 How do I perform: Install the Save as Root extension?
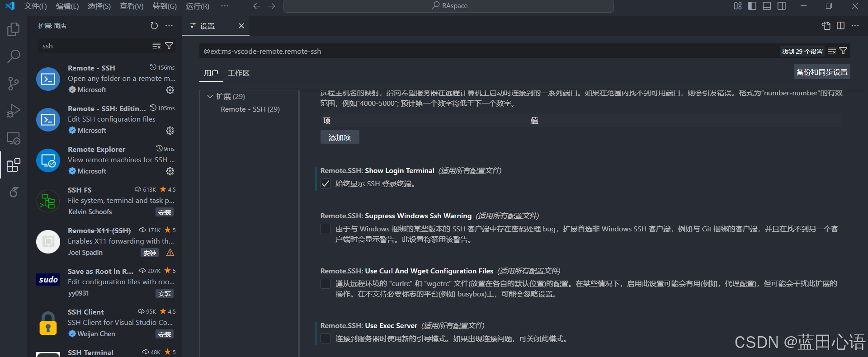coord(165,293)
